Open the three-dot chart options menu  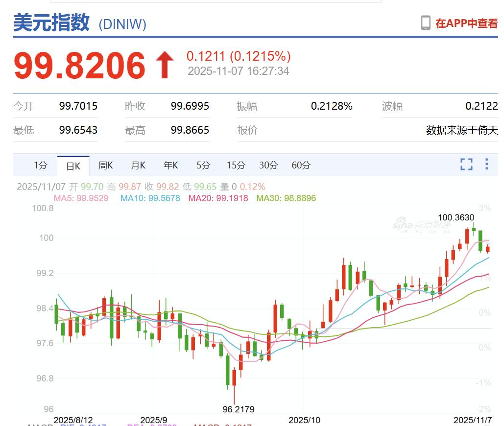click(x=487, y=165)
